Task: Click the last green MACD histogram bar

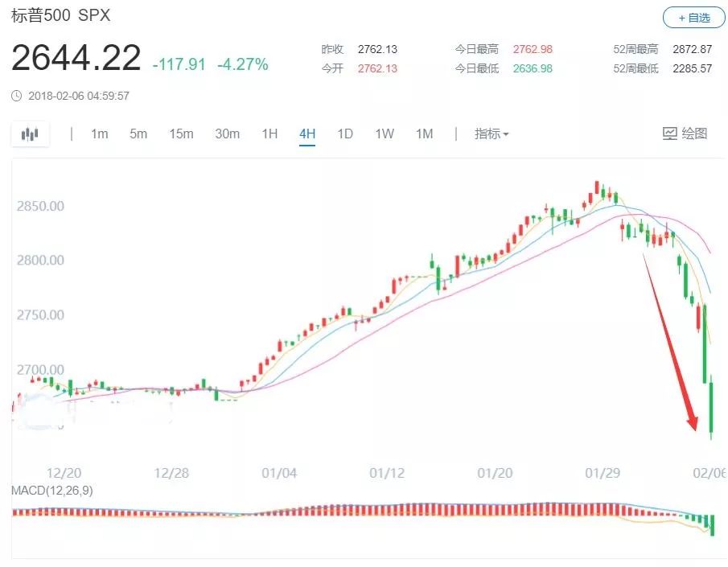Action: coord(711,525)
